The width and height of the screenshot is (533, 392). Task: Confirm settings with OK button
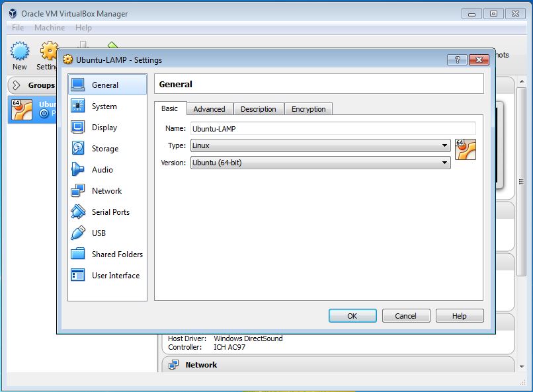[x=352, y=315]
